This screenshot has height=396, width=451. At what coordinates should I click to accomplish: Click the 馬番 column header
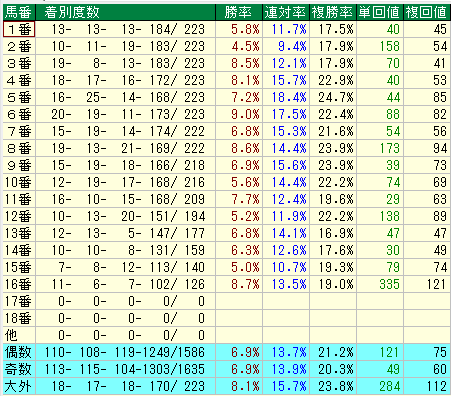(x=18, y=12)
